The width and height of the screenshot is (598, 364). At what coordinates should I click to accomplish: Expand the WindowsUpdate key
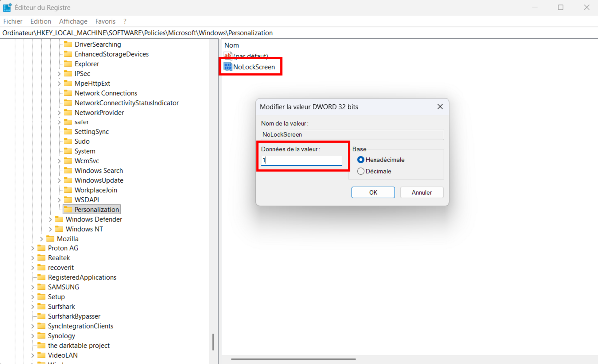[59, 180]
